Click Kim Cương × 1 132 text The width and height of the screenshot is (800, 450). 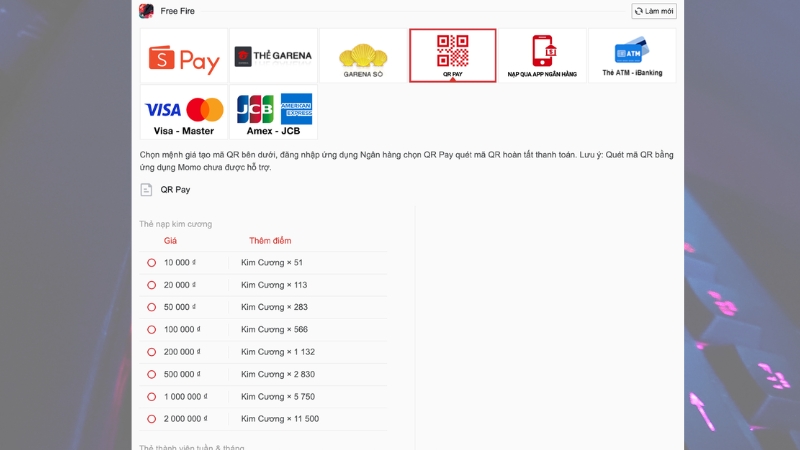click(x=278, y=352)
